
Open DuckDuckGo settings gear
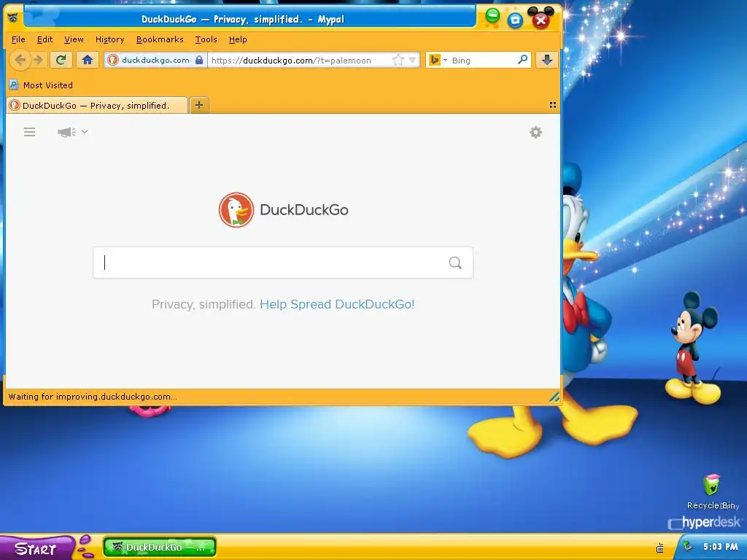click(535, 132)
